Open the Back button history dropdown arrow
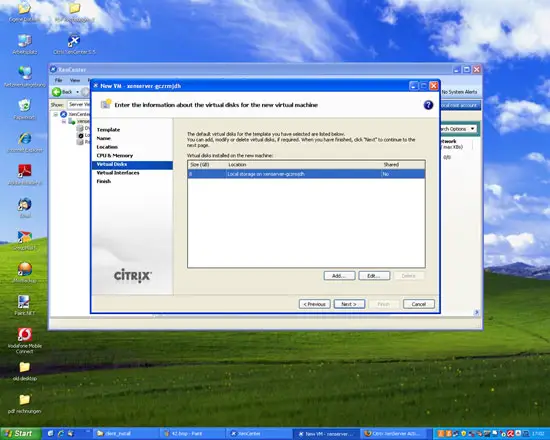This screenshot has height=440, width=550. 78,92
